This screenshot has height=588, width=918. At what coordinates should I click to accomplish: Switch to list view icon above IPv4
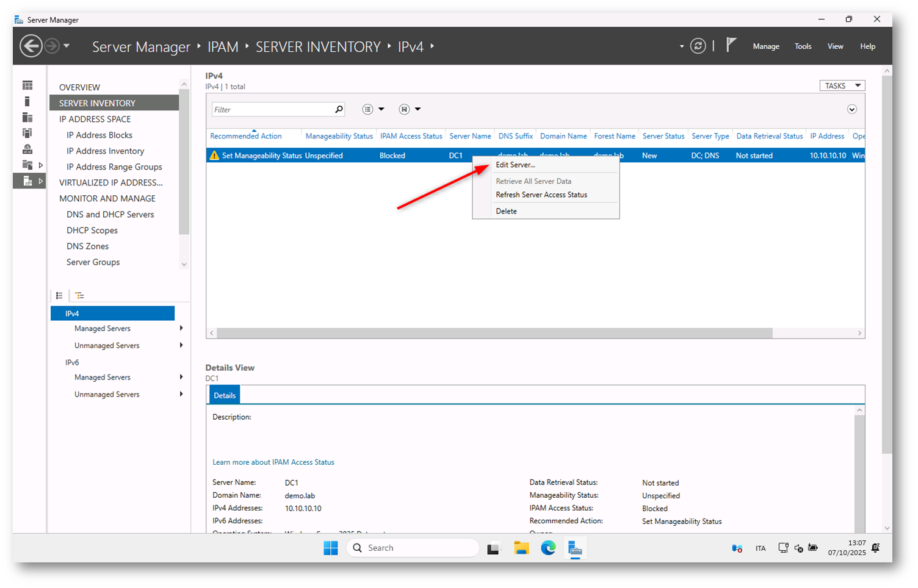59,296
